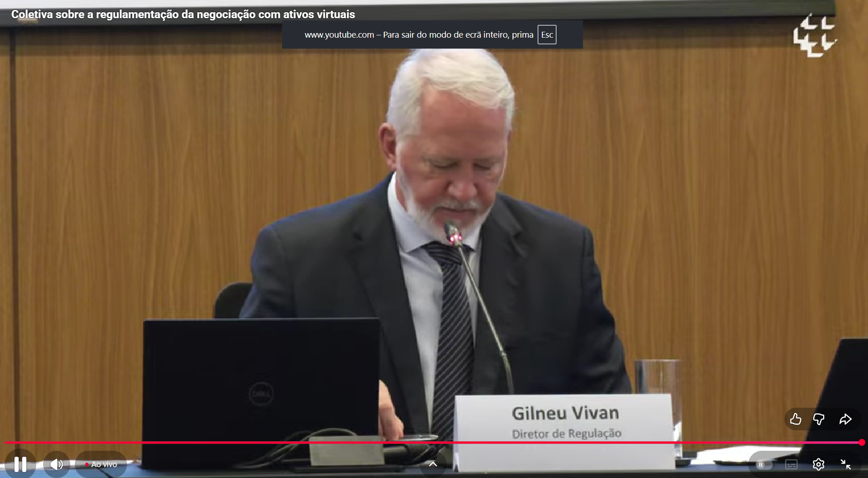Click the channel watermark logo
Image resolution: width=868 pixels, height=478 pixels.
point(814,36)
